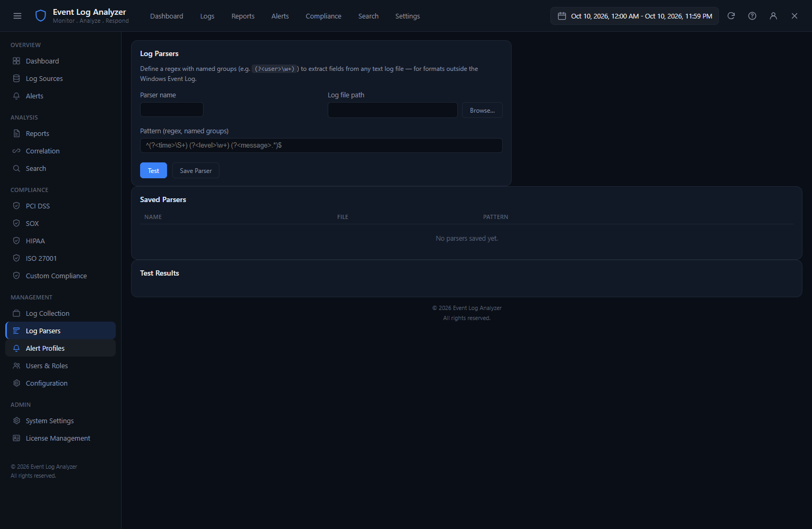Click the License Management card icon
Image resolution: width=812 pixels, height=529 pixels.
(x=16, y=438)
